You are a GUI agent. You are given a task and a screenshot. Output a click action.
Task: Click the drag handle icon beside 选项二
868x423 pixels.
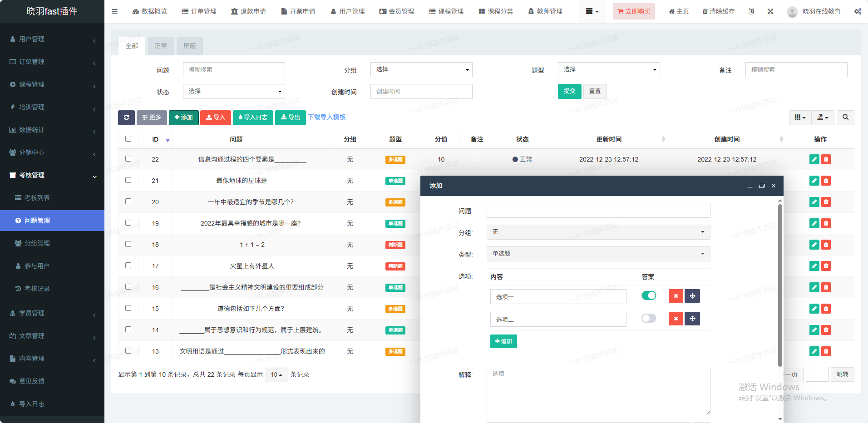tap(692, 319)
